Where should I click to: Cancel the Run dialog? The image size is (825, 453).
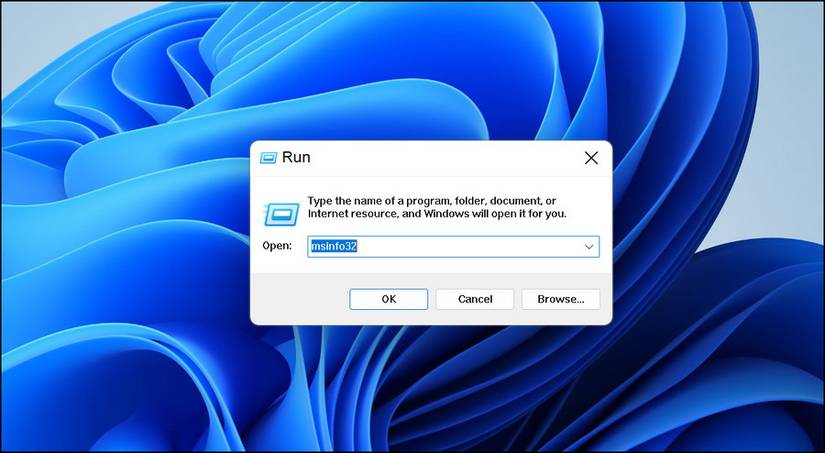point(475,299)
